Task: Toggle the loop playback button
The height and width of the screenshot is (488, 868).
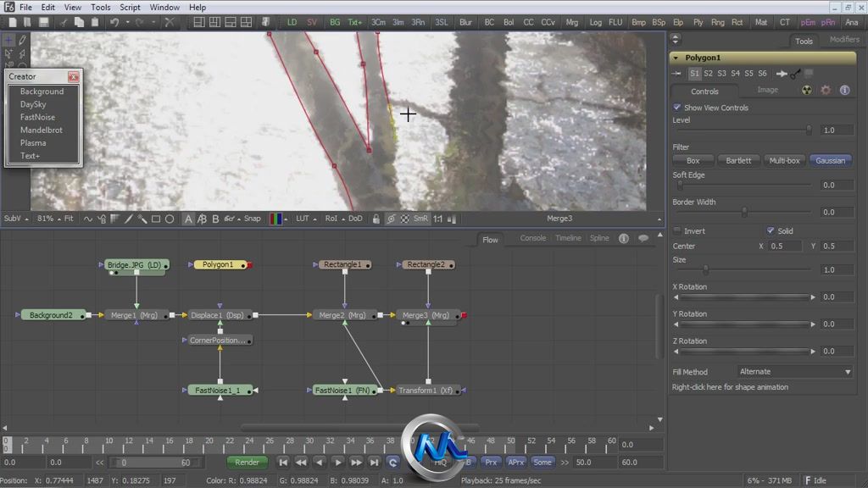Action: pyautogui.click(x=393, y=463)
